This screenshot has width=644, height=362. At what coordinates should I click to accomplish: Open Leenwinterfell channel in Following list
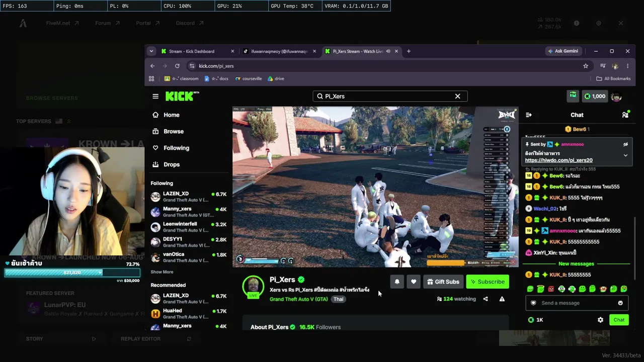[x=188, y=227]
